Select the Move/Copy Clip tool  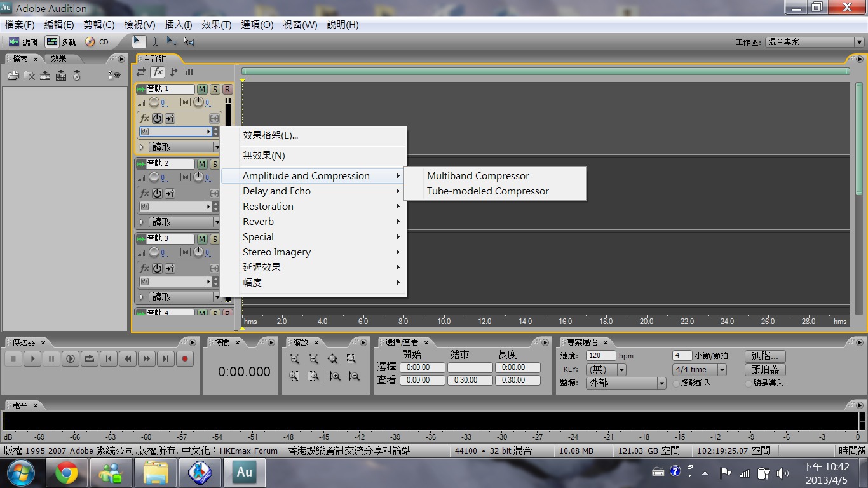(x=172, y=41)
